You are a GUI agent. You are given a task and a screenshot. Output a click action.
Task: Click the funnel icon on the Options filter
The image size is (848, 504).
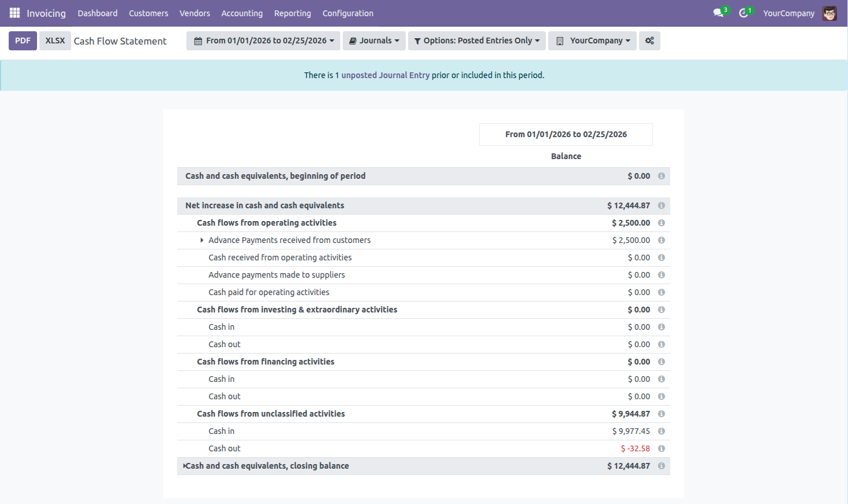(417, 41)
